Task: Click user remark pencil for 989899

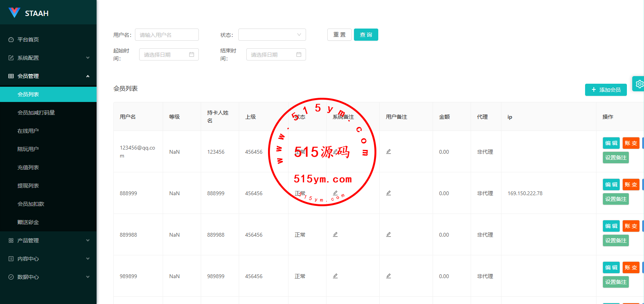Action: [x=389, y=276]
